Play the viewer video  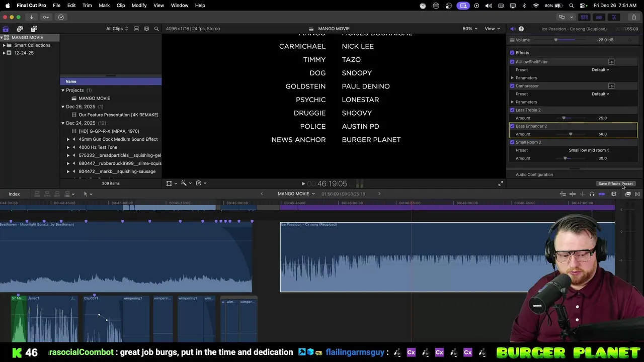(303, 184)
